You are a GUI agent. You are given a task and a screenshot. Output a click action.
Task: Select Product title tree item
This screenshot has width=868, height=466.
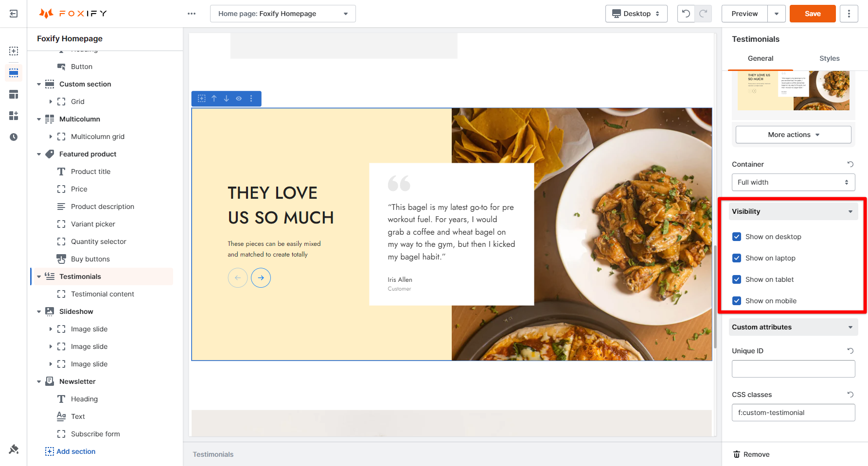tap(90, 172)
